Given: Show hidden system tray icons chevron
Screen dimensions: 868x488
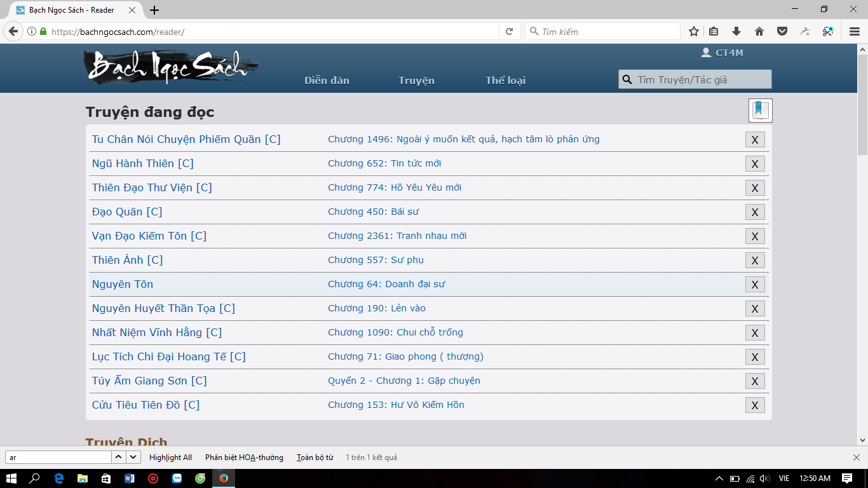Looking at the screenshot, I should [x=719, y=478].
